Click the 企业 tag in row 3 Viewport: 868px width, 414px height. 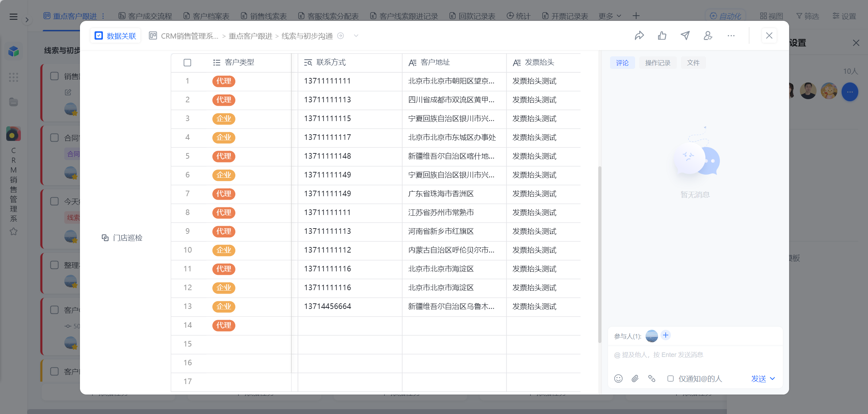tap(224, 119)
